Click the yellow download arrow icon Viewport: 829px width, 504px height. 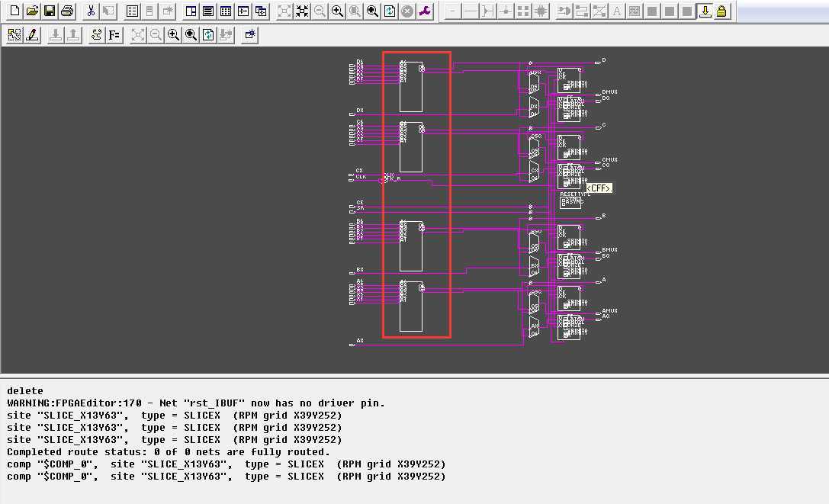click(x=704, y=11)
